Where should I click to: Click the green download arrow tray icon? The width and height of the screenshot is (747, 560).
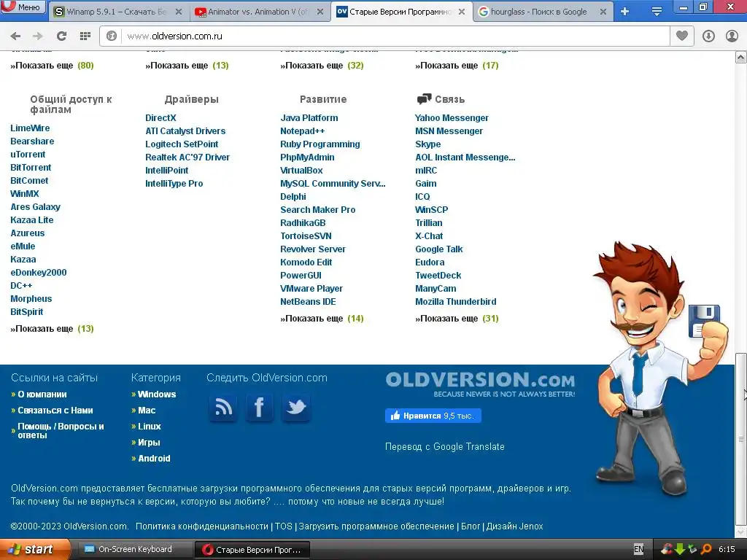click(679, 549)
